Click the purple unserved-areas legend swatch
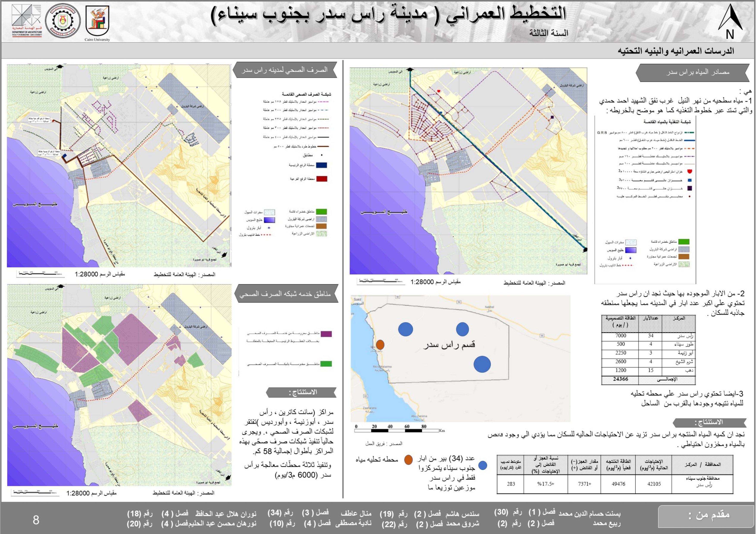This screenshot has height=534, width=756. coord(326,334)
